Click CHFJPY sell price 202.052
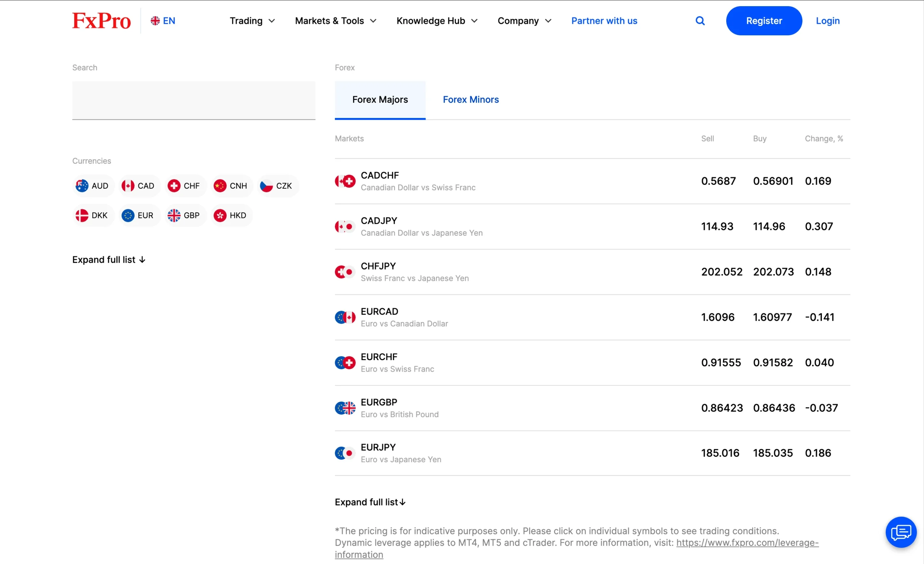Viewport: 924px width, 564px height. (x=722, y=272)
